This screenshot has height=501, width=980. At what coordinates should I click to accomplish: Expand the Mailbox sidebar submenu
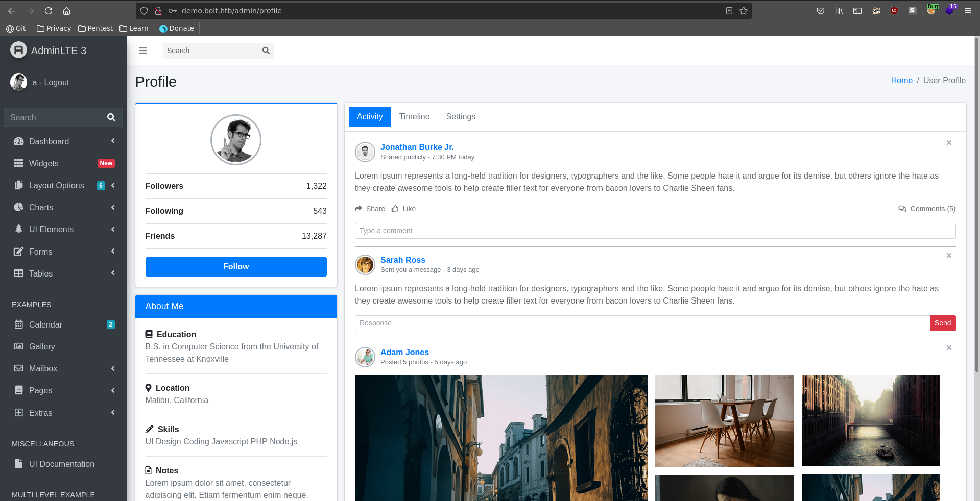tap(63, 368)
